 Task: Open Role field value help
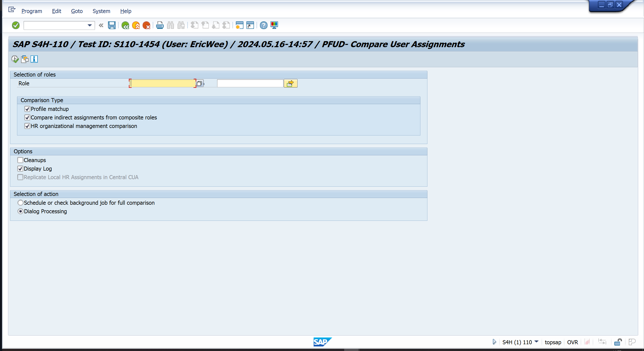click(x=199, y=84)
